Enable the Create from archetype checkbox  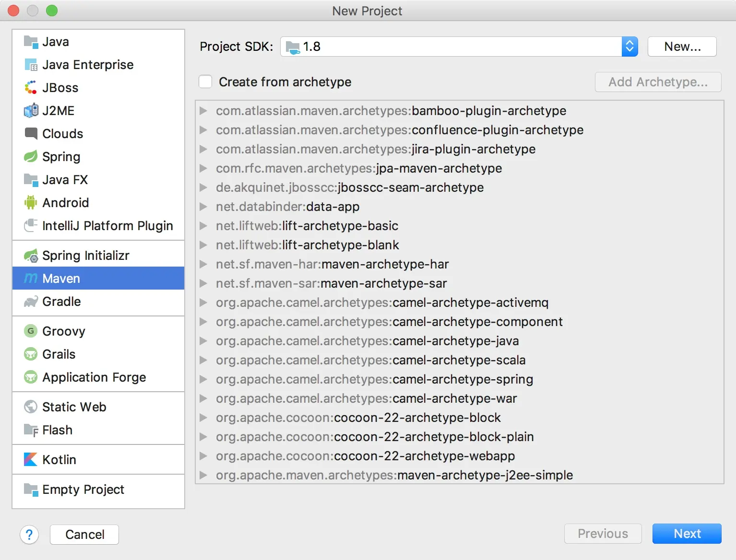(205, 82)
